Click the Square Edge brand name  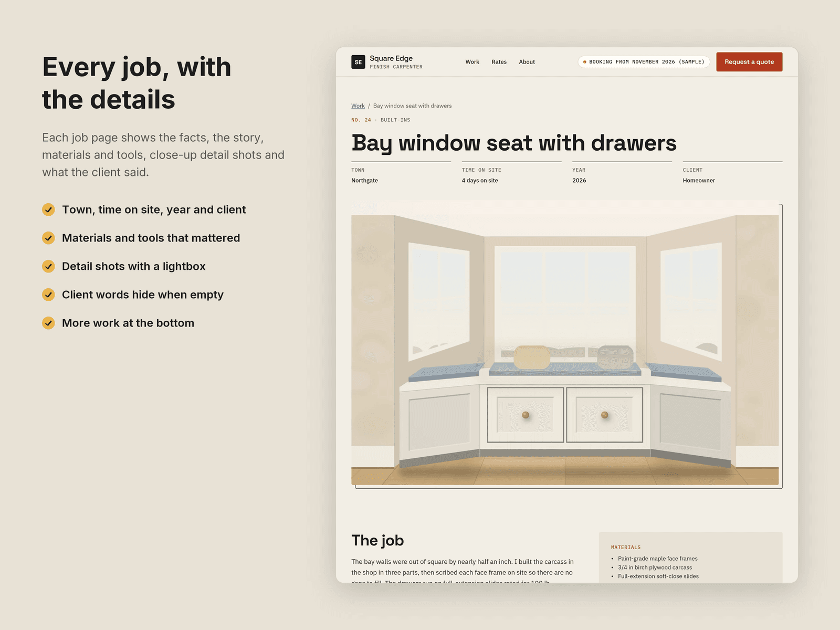[x=391, y=58]
